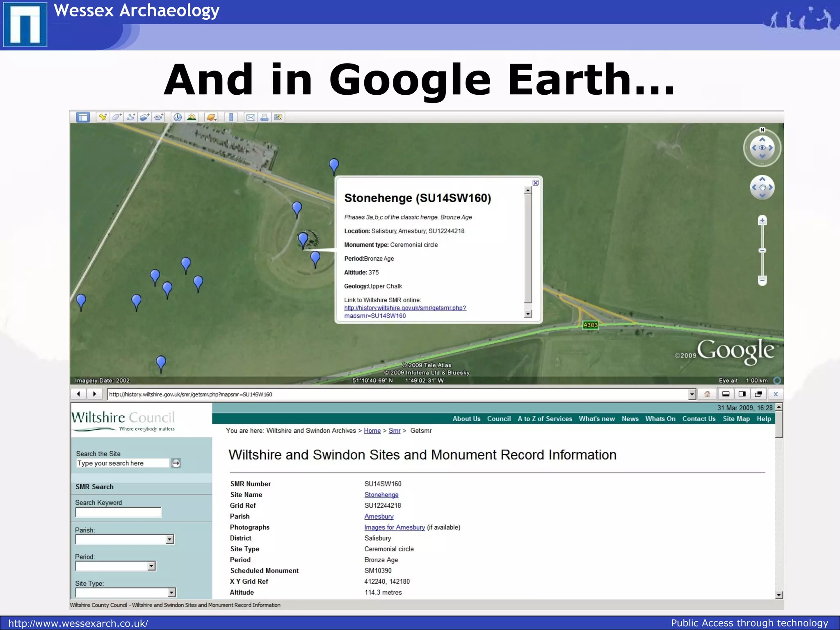Follow the Smr breadcrumb link

click(395, 431)
